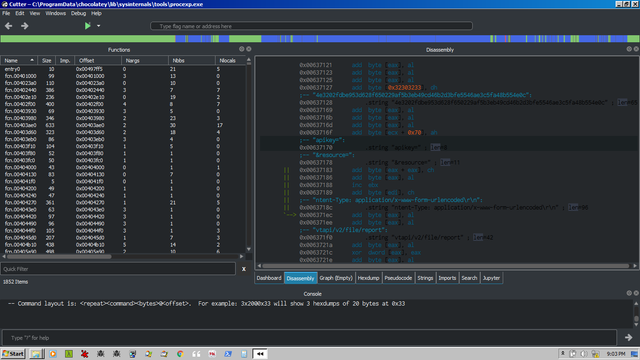The image size is (640, 360).
Task: Sort functions by the Nbbs column header
Action: [x=191, y=60]
